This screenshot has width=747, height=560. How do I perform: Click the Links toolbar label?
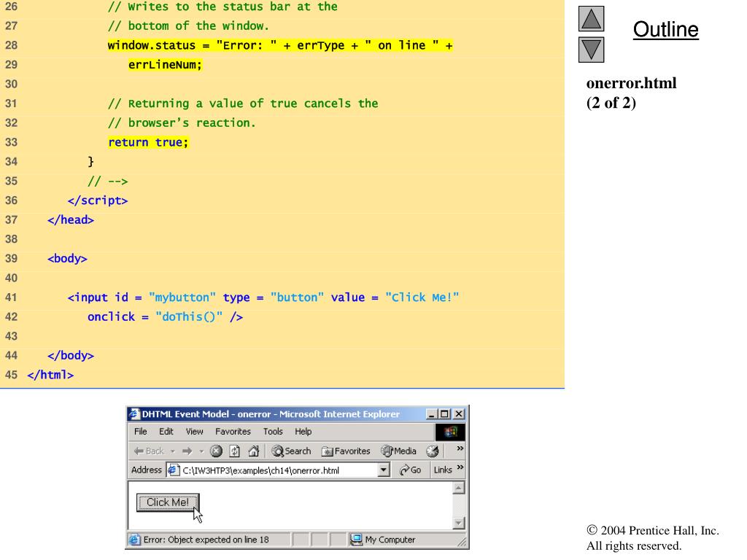443,470
